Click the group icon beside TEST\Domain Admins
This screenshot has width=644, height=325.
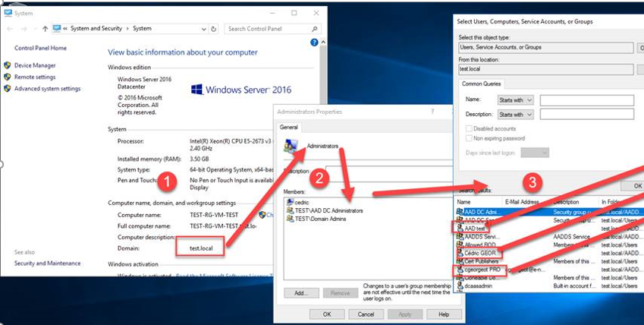(290, 219)
